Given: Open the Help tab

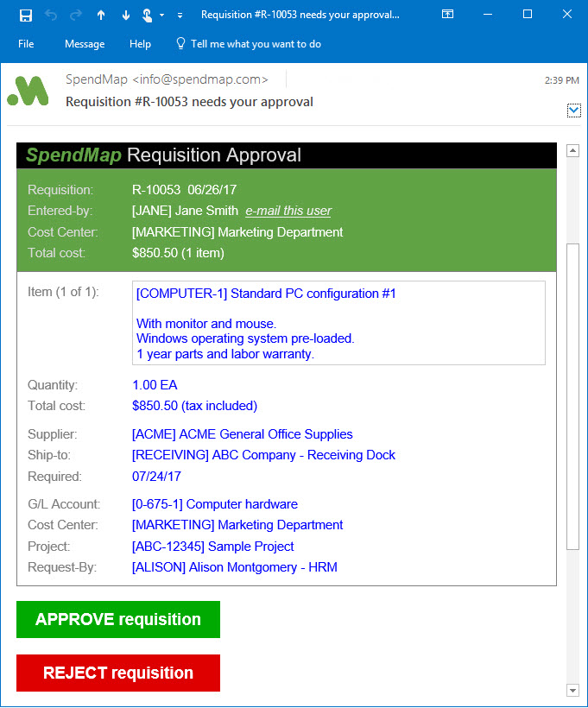Looking at the screenshot, I should coord(140,44).
